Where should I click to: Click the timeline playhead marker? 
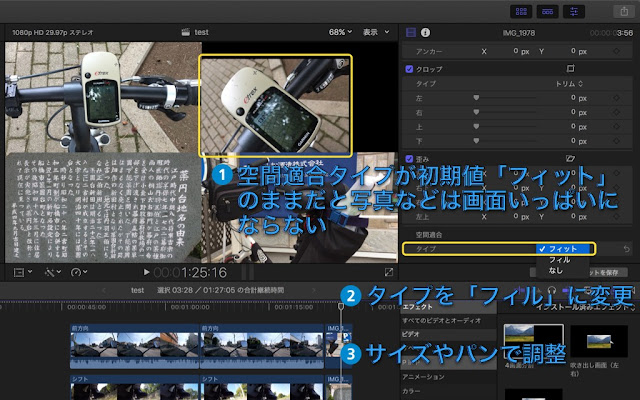[x=341, y=306]
